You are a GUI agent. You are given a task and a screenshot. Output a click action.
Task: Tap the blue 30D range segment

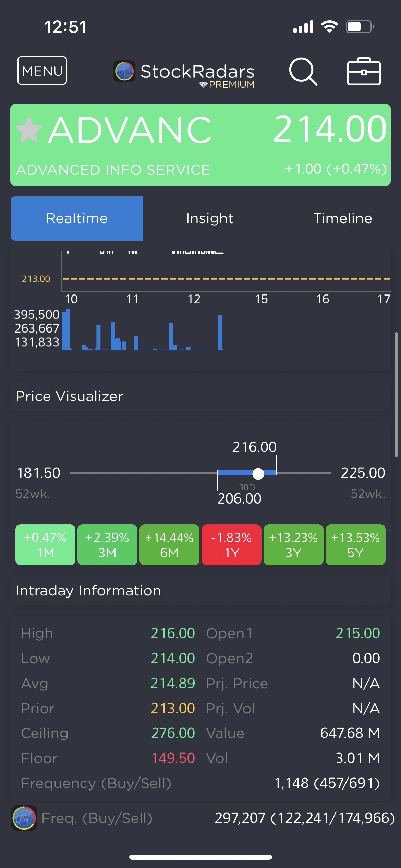247,473
